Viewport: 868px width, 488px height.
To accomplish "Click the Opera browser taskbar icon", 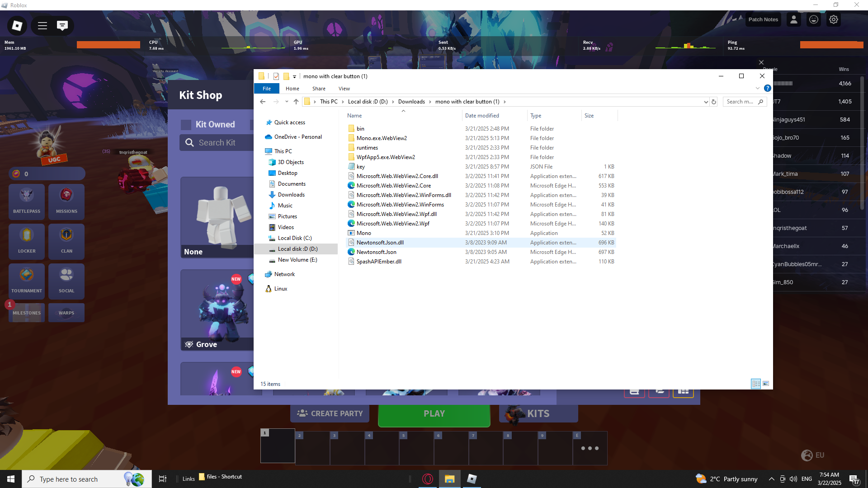I will 427,479.
